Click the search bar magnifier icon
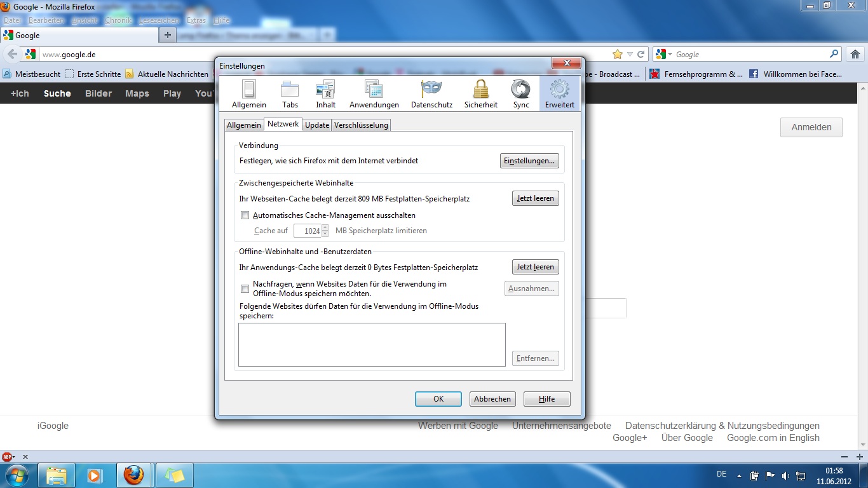 (x=834, y=54)
